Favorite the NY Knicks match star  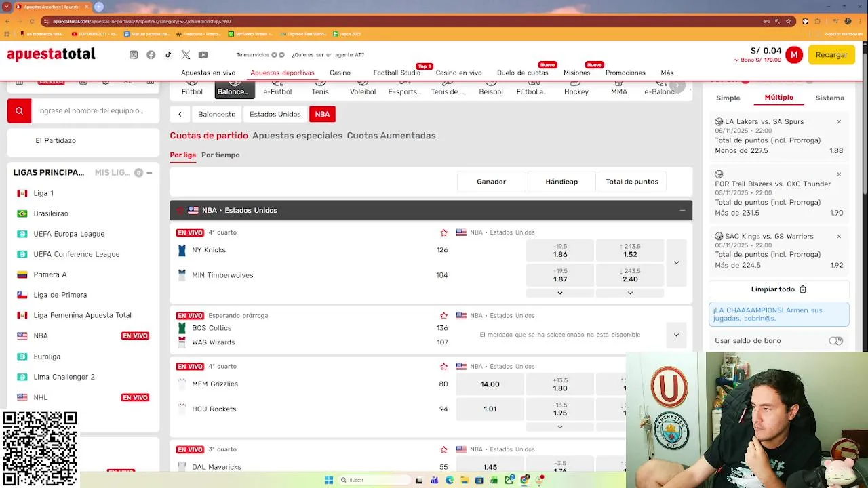coord(443,232)
